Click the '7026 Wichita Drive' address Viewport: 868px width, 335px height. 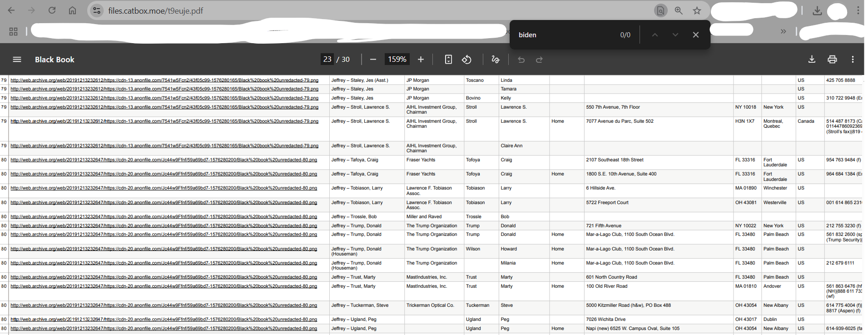click(605, 320)
